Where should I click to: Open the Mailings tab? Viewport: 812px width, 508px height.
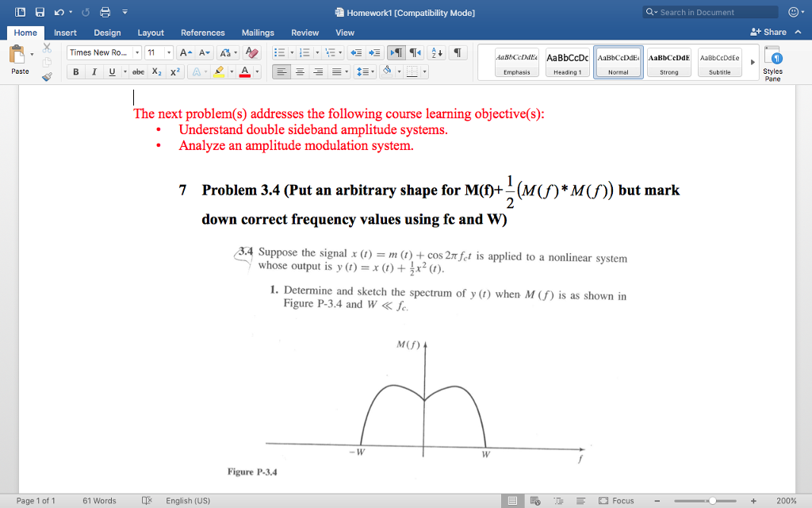pyautogui.click(x=258, y=33)
